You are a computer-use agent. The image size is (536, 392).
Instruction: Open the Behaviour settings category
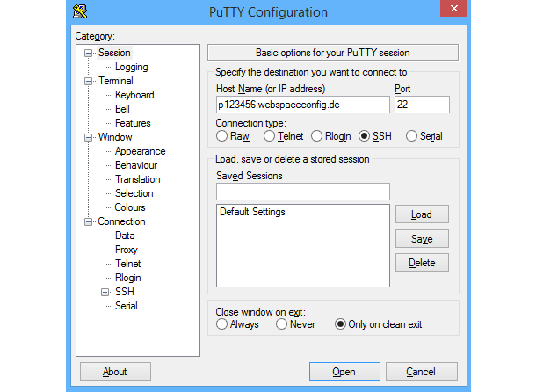click(136, 165)
